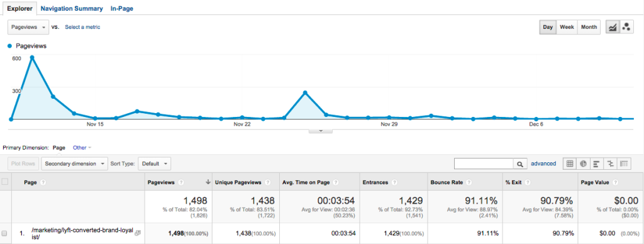Click the Pageviews sort descending arrow

(208, 182)
